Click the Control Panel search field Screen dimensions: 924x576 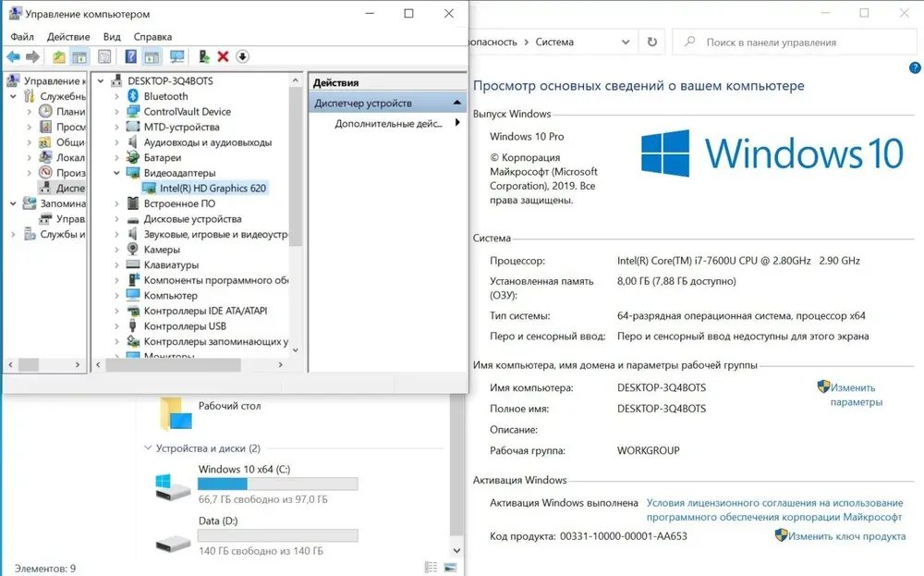coord(795,43)
